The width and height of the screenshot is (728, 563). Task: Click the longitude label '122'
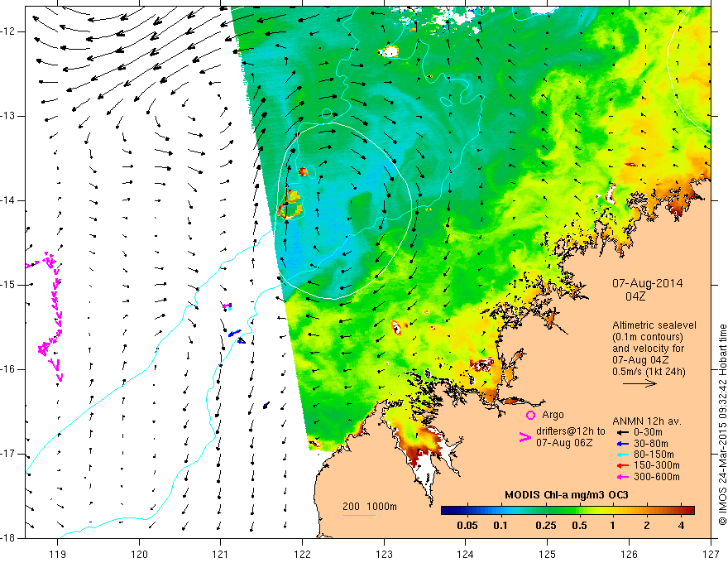tap(303, 554)
